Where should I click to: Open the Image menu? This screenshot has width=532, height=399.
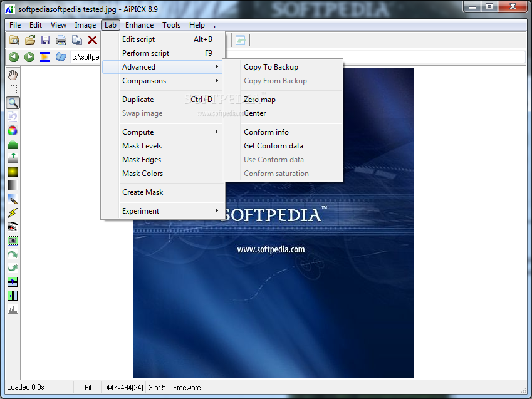pos(85,25)
